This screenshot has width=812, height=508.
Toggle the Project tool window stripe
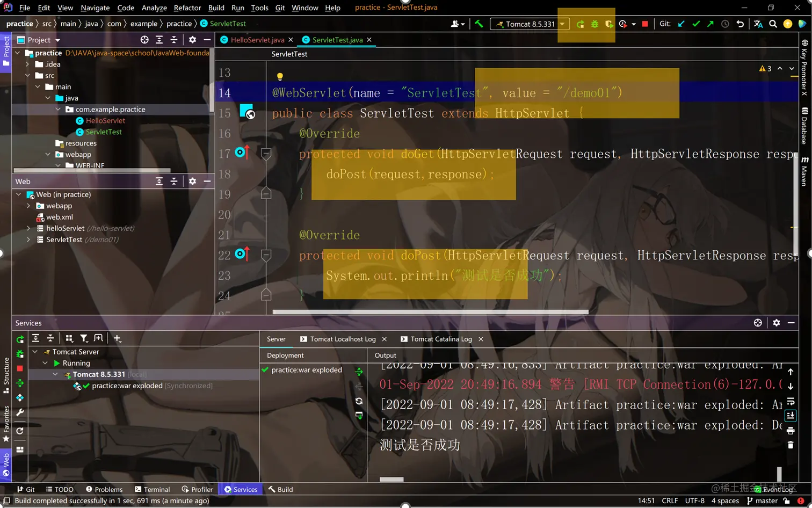pyautogui.click(x=6, y=52)
